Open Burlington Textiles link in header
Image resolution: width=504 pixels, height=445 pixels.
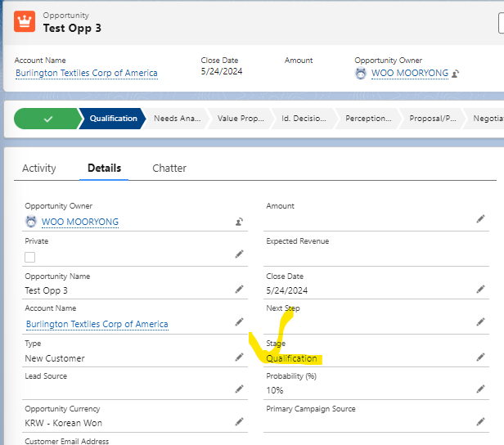pyautogui.click(x=87, y=74)
